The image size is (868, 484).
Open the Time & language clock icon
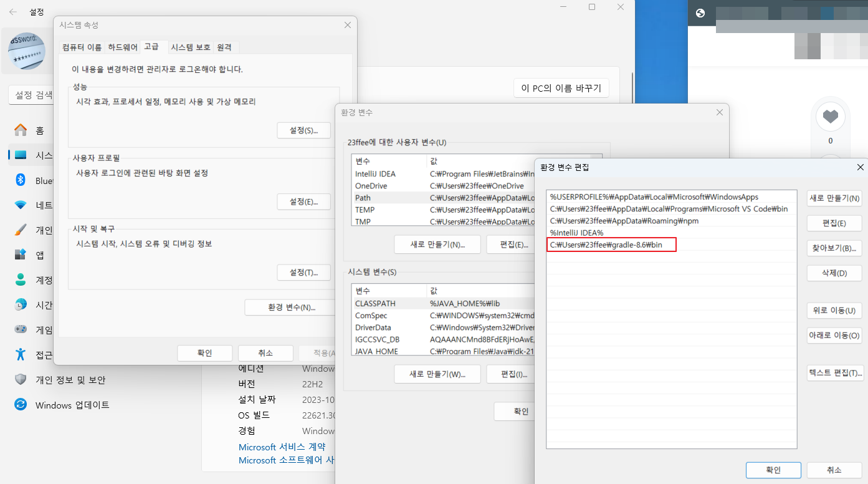(x=21, y=304)
